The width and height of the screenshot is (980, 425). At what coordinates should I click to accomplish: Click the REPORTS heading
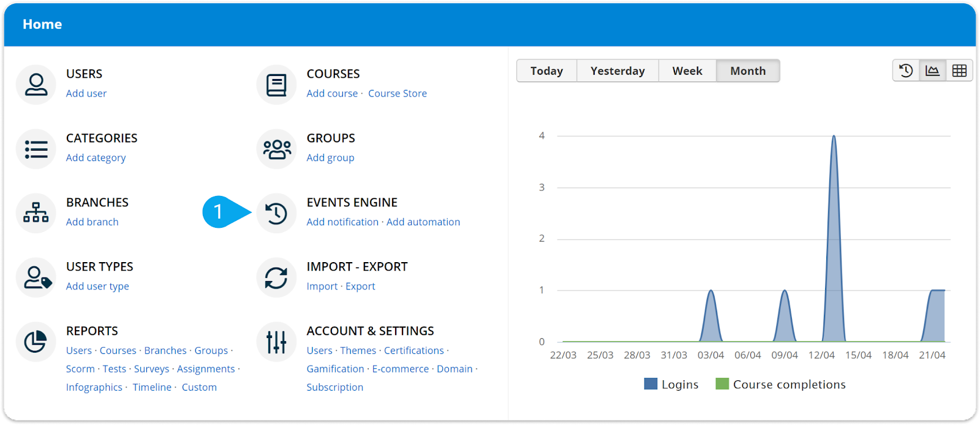(x=92, y=331)
